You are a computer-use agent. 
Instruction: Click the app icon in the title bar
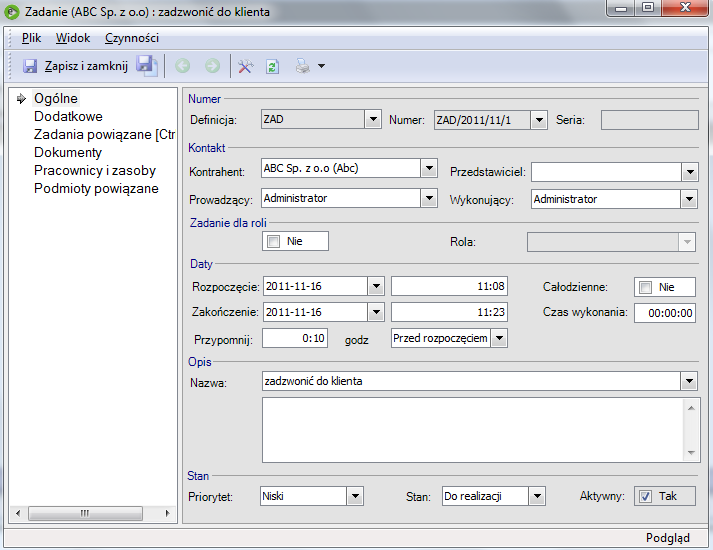pyautogui.click(x=11, y=12)
